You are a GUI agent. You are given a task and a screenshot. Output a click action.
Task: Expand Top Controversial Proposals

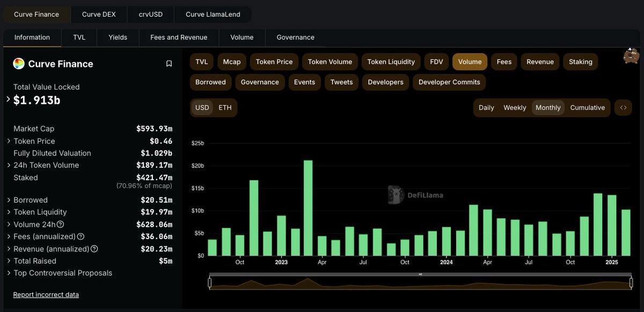click(9, 273)
